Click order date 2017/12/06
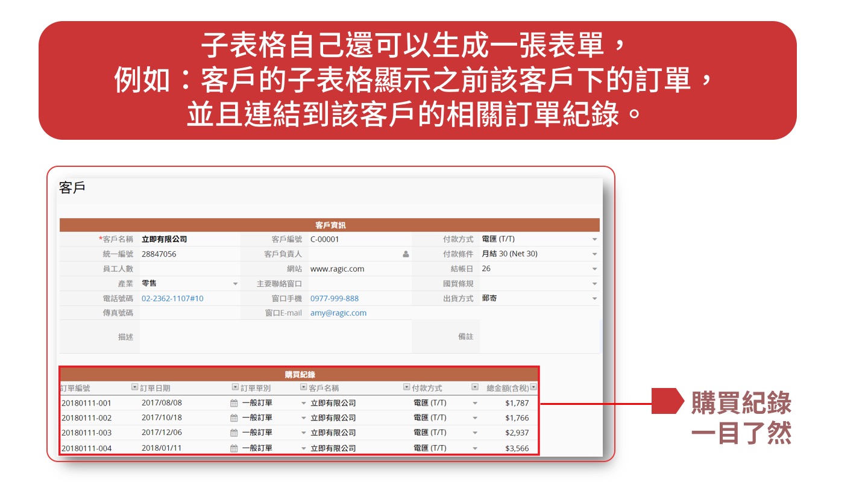 point(162,433)
